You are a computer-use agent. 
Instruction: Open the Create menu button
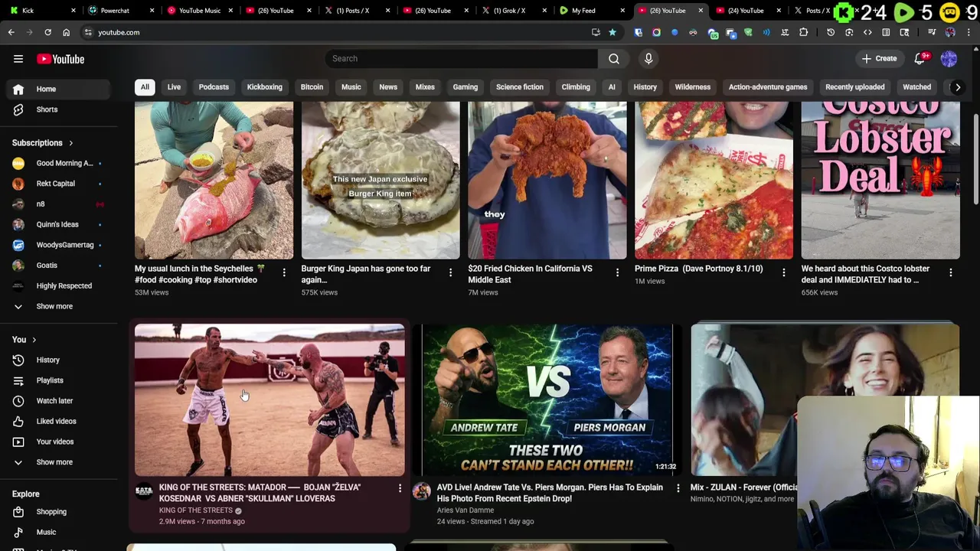[x=879, y=59]
